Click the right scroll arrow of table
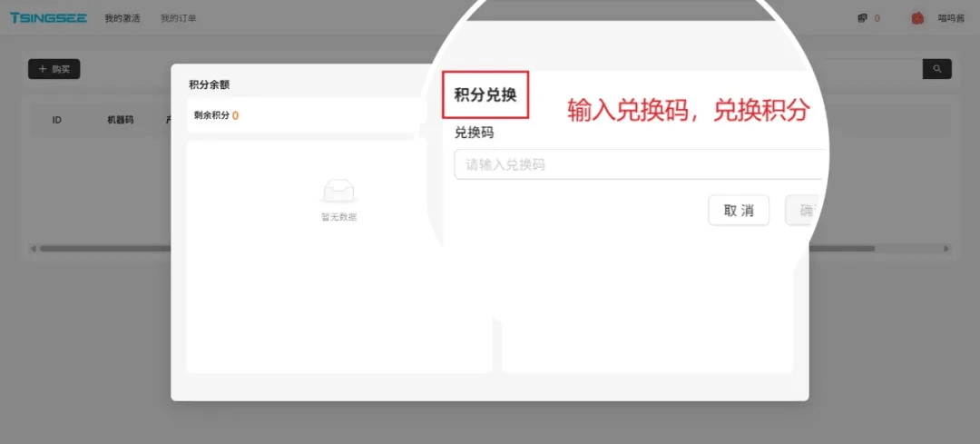The width and height of the screenshot is (980, 444). 946,248
